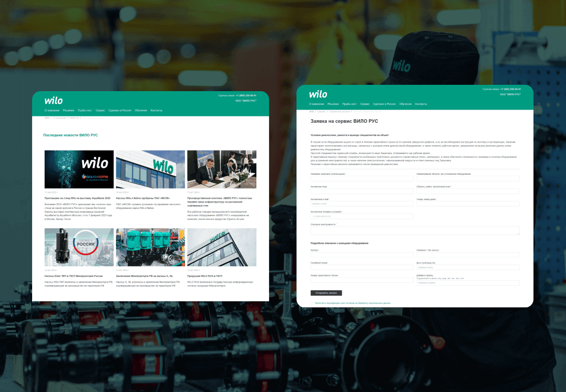Click the 'Артикул' input field
The height and width of the screenshot is (392, 566).
tap(362, 255)
